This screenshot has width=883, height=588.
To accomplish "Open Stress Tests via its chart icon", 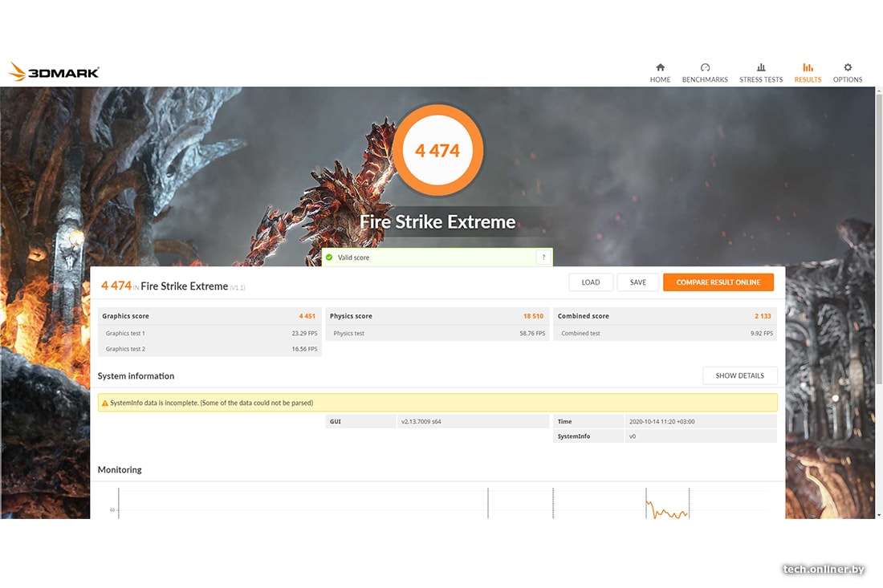I will pyautogui.click(x=761, y=67).
